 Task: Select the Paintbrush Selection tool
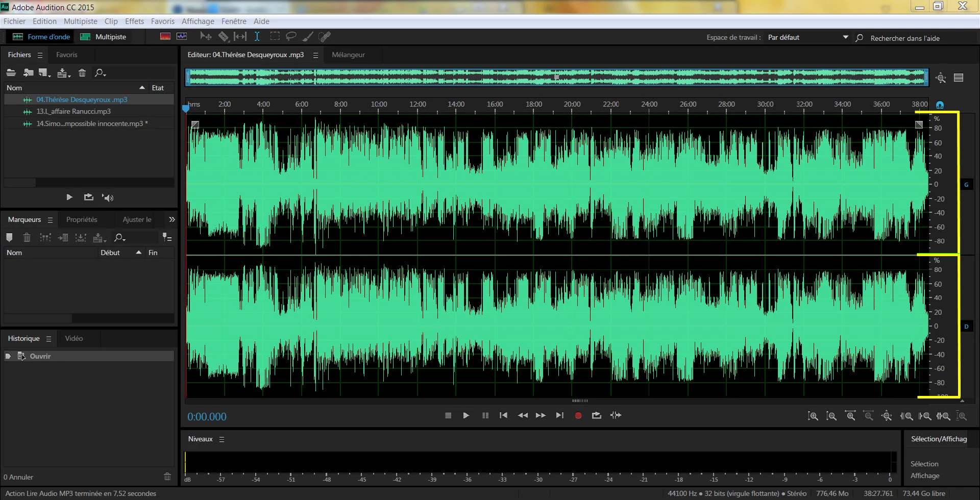[x=308, y=36]
